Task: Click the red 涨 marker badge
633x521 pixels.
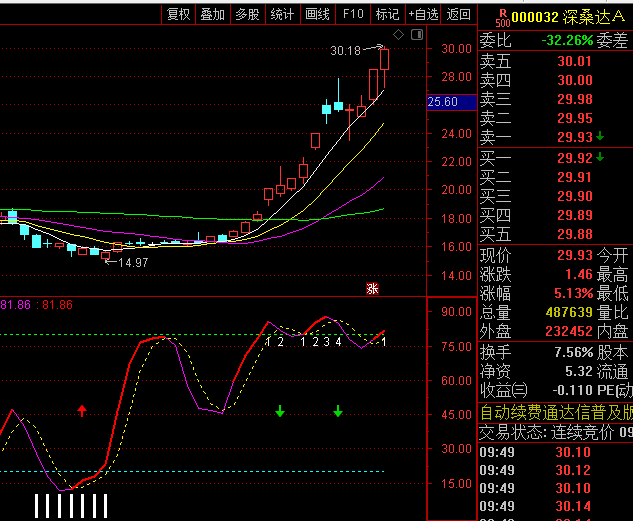Action: coord(372,289)
